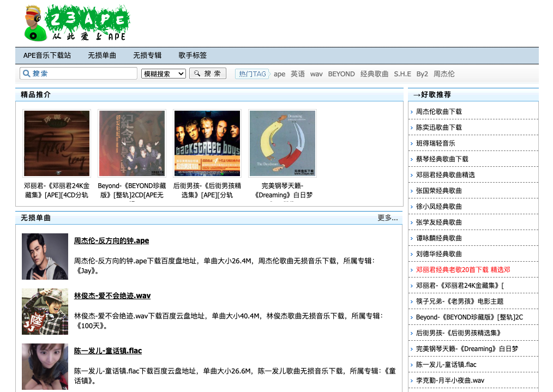Open 李克勤-月半小夜曲.wav in the sidebar

[450, 381]
